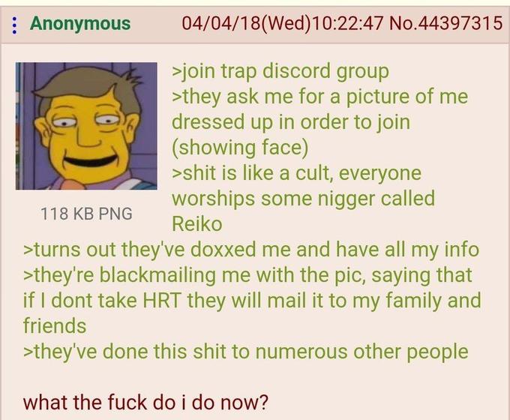Open the three-dot post menu
Viewport: 510px width, 420px height.
pyautogui.click(x=14, y=25)
